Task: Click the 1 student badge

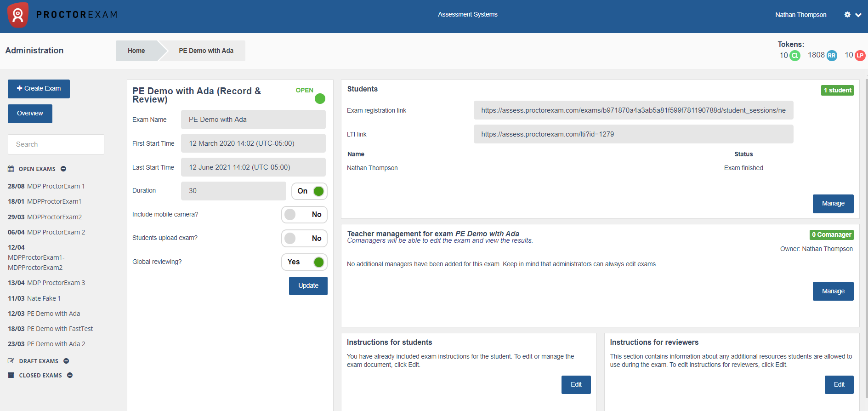Action: coord(837,90)
